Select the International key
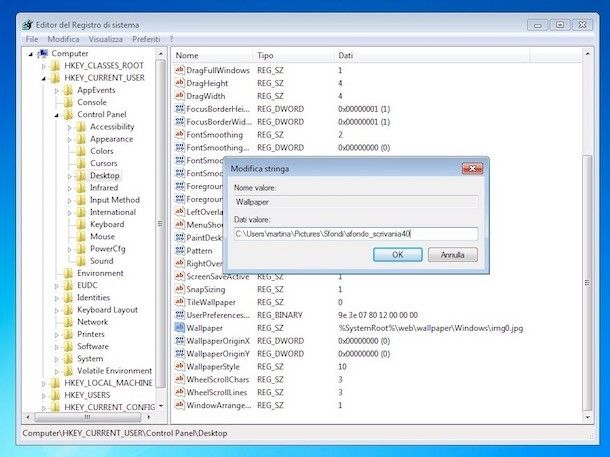Viewport: 610px width, 457px height. (113, 212)
